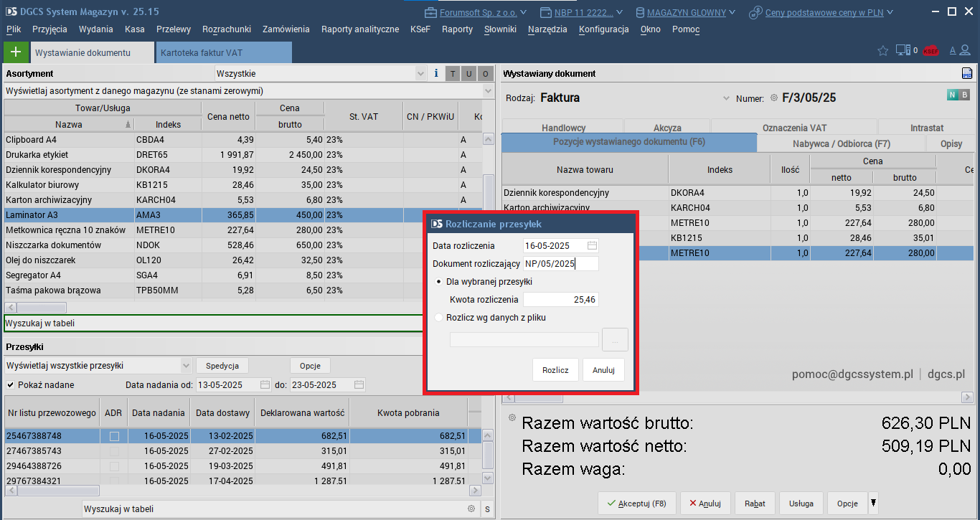Switch to 'Kartoteka faktur VAT' tab
Screen dimensions: 980x520
click(223, 52)
